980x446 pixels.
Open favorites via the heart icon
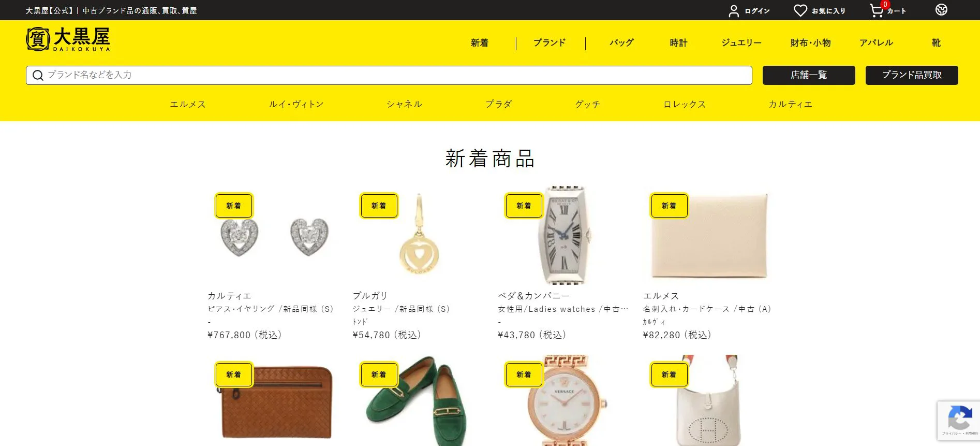coord(800,10)
